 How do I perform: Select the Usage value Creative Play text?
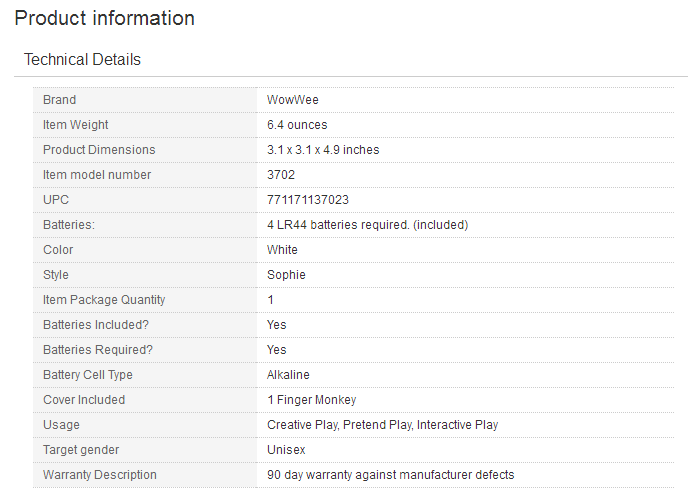click(x=303, y=425)
